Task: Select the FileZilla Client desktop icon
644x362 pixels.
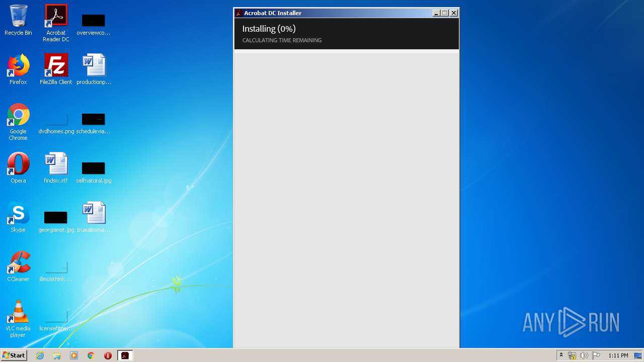Action: (56, 69)
